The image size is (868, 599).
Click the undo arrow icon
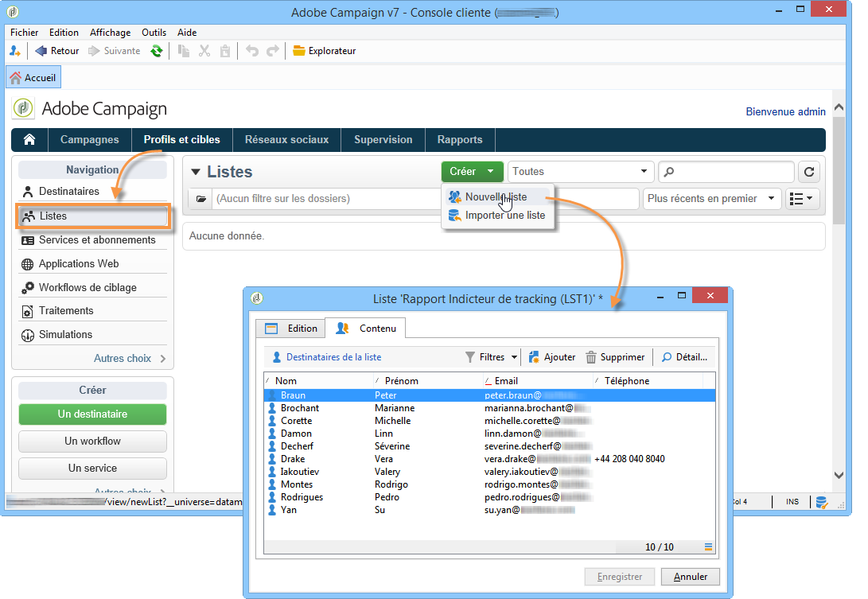pyautogui.click(x=252, y=51)
